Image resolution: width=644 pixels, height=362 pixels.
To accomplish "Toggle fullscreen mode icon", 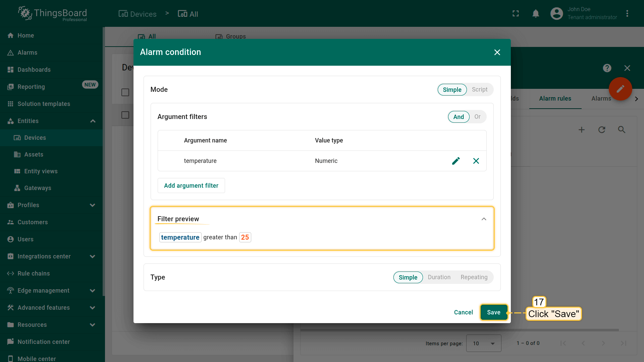I will pos(516,13).
